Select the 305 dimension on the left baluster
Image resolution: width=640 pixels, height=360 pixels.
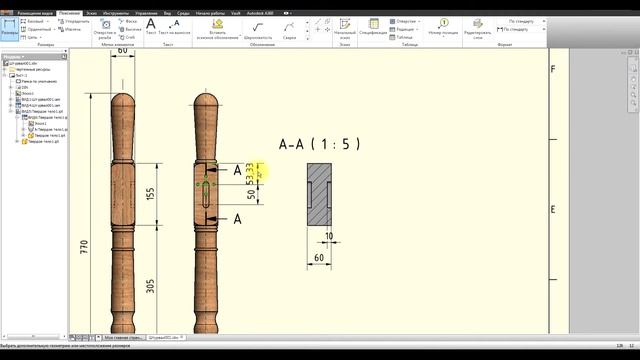[x=151, y=286]
